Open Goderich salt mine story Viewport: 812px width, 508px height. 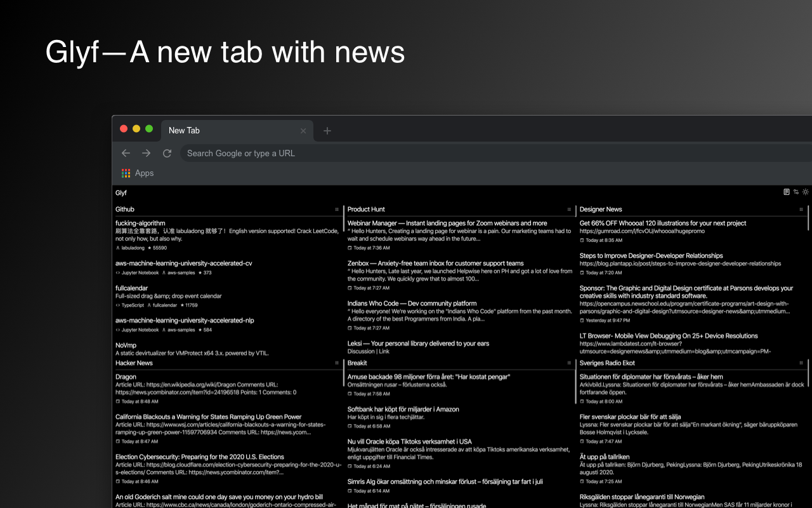pos(219,497)
